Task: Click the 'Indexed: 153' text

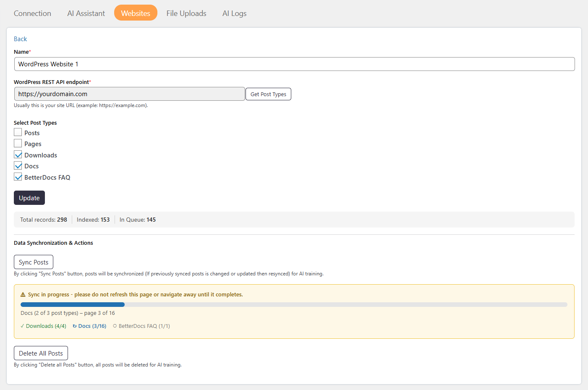Action: [x=93, y=220]
